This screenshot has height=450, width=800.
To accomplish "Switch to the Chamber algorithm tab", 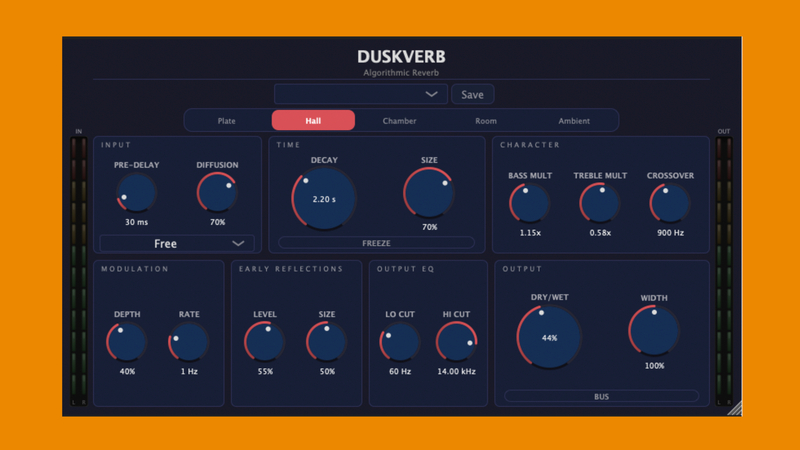I will (399, 121).
